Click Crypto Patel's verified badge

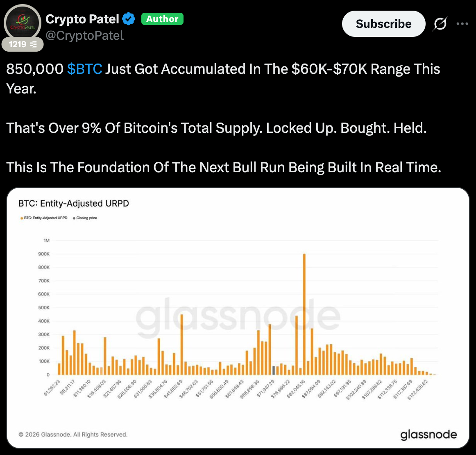(128, 19)
